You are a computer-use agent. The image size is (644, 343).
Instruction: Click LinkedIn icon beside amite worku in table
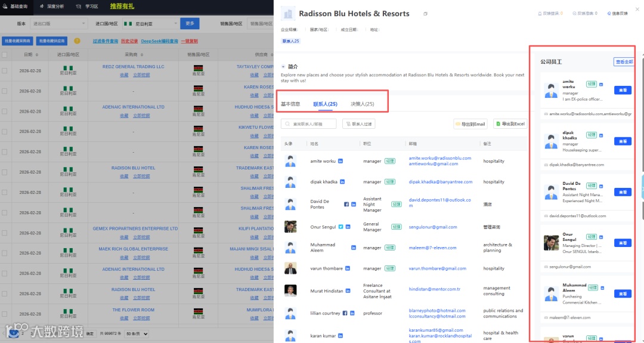(x=340, y=161)
